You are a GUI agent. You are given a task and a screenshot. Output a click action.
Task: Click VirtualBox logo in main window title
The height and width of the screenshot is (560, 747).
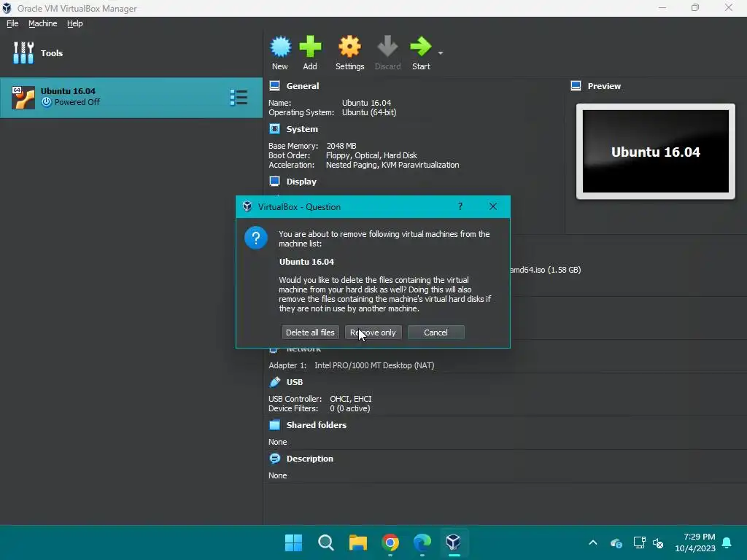7,8
